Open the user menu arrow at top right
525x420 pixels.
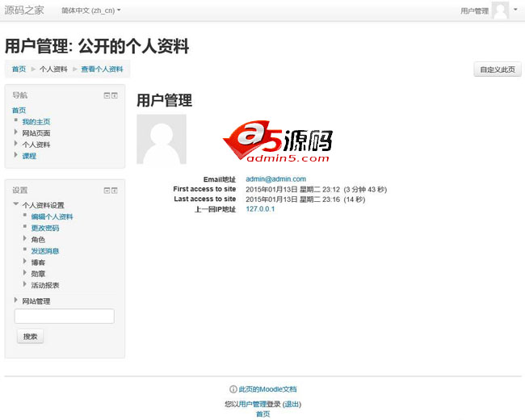click(515, 10)
